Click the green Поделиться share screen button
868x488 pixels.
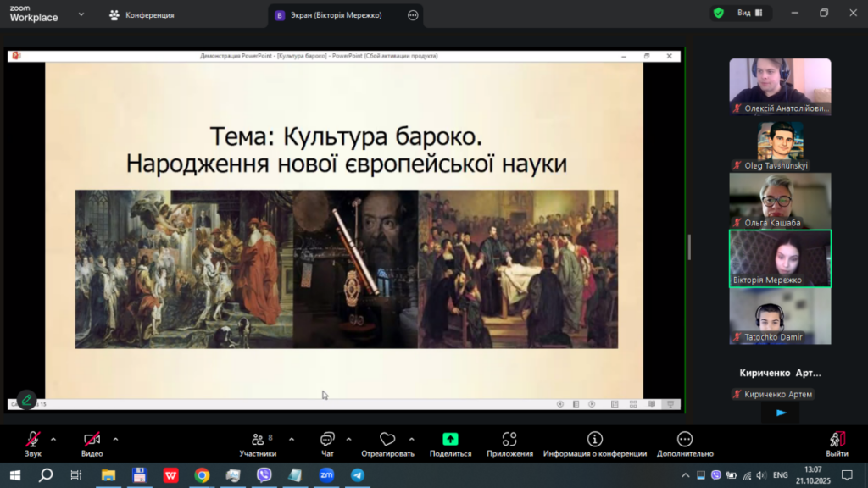pyautogui.click(x=450, y=443)
